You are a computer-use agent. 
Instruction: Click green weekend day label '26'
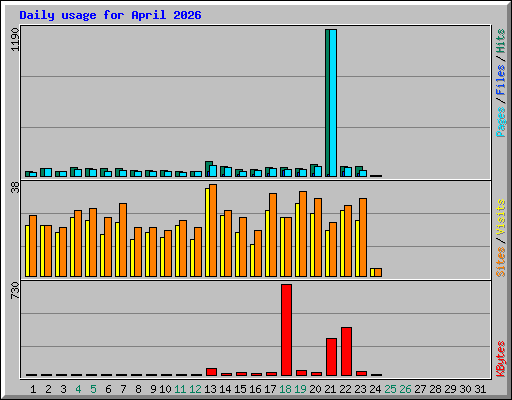click(x=405, y=389)
